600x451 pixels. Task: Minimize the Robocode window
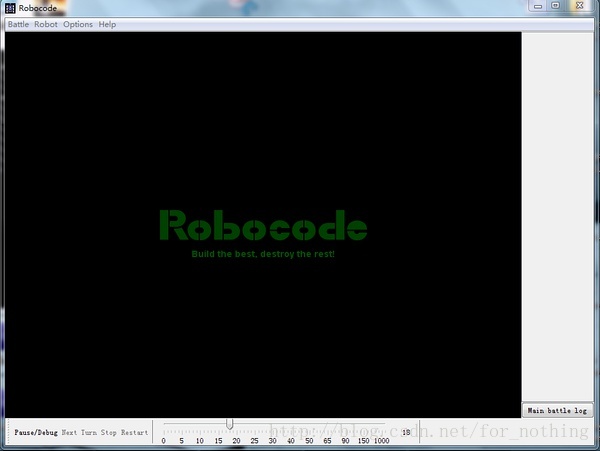[538, 6]
